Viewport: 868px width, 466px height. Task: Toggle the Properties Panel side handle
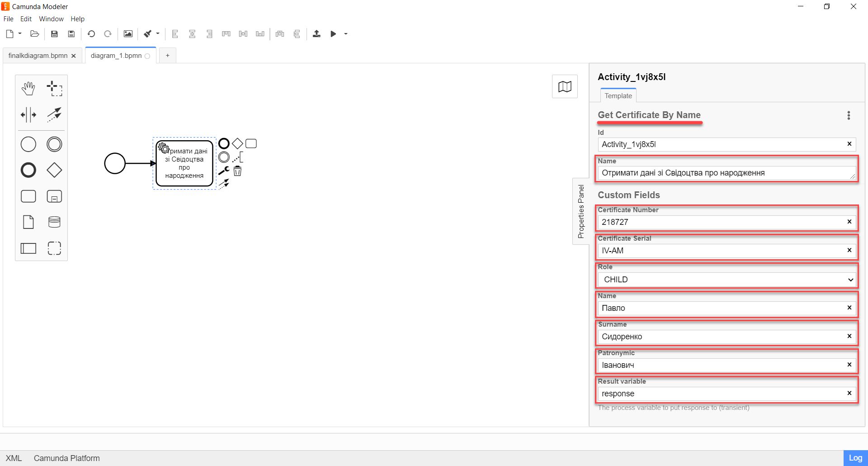coord(581,211)
